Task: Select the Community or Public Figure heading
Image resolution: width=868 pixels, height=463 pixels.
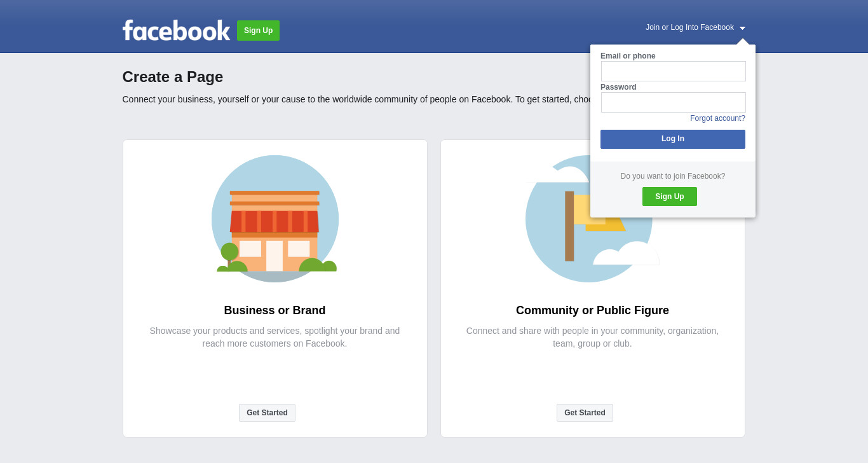Action: [x=592, y=310]
